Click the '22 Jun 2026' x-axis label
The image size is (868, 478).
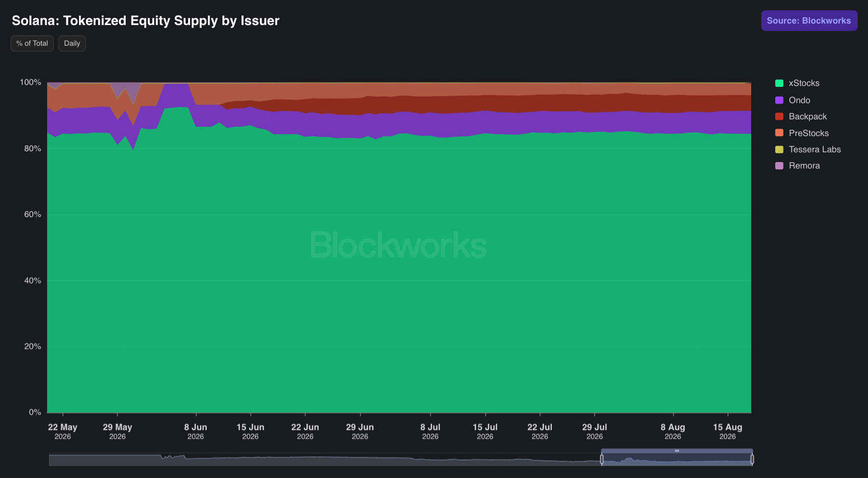coord(305,431)
